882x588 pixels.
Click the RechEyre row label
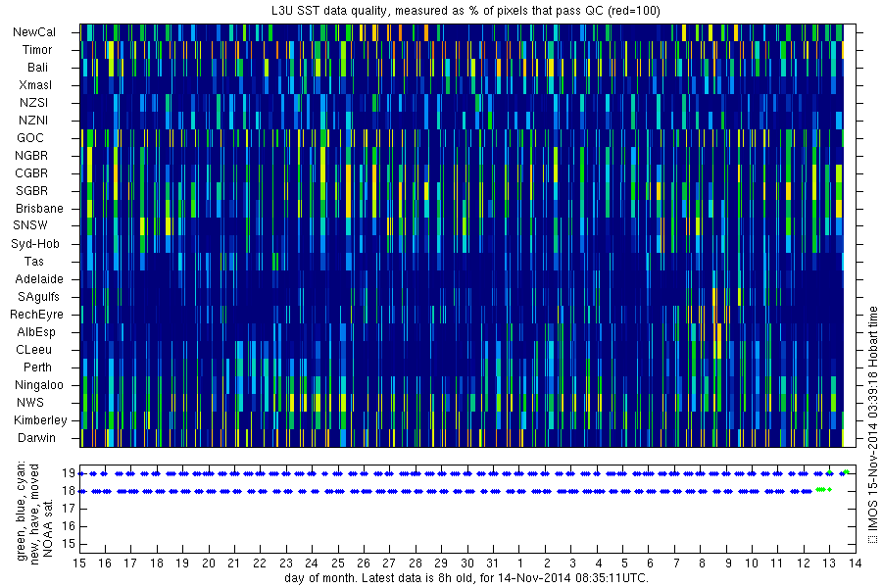36,315
